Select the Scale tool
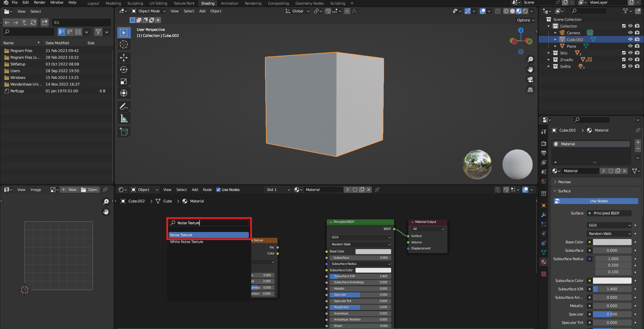644x329 pixels. click(x=124, y=81)
